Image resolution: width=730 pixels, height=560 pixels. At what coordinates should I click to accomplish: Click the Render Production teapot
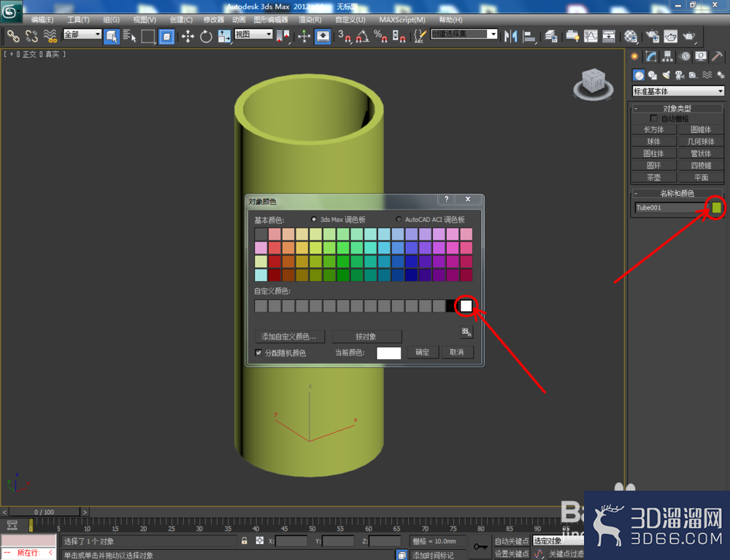[688, 36]
